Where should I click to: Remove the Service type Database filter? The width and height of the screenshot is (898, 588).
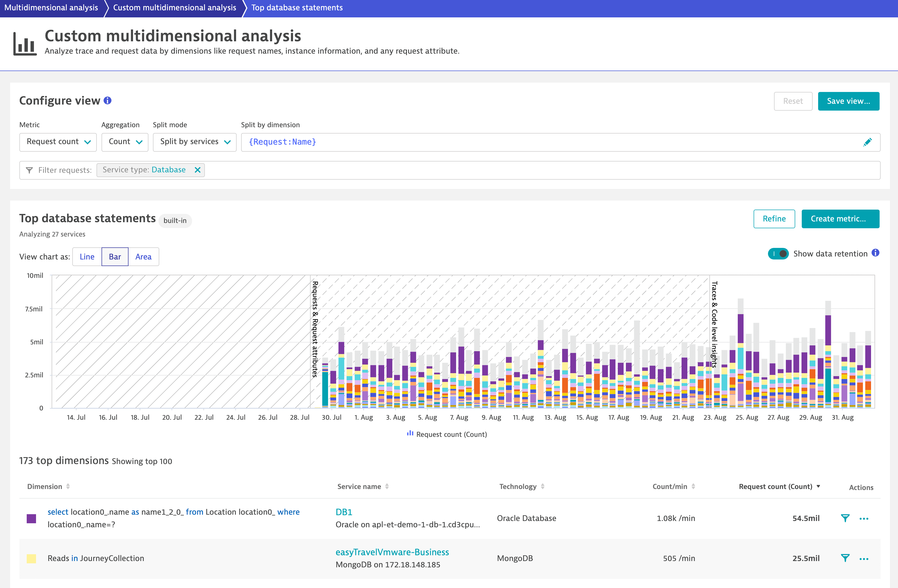click(197, 170)
